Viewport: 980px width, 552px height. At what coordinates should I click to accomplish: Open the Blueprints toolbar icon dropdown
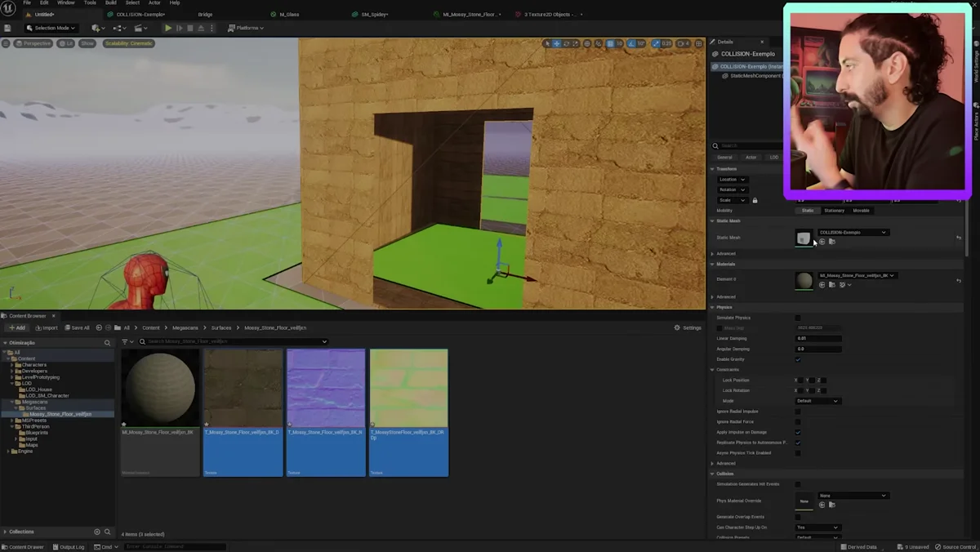coord(120,28)
